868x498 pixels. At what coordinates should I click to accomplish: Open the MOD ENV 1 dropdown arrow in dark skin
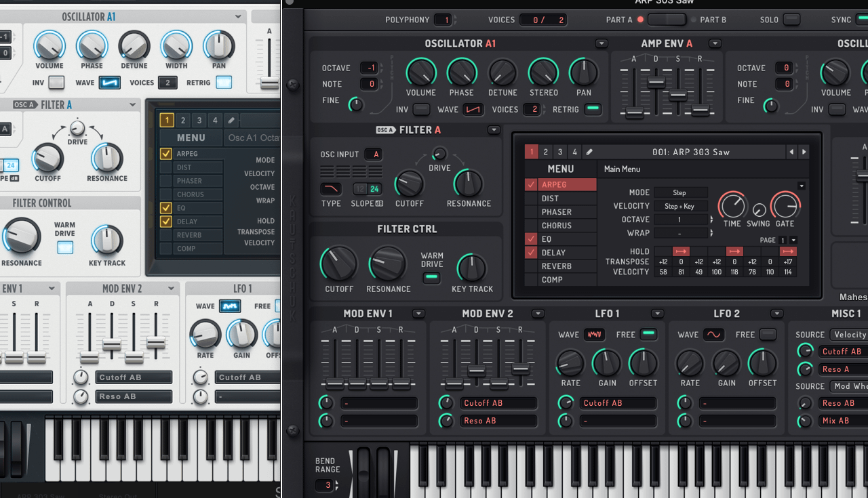(x=418, y=313)
